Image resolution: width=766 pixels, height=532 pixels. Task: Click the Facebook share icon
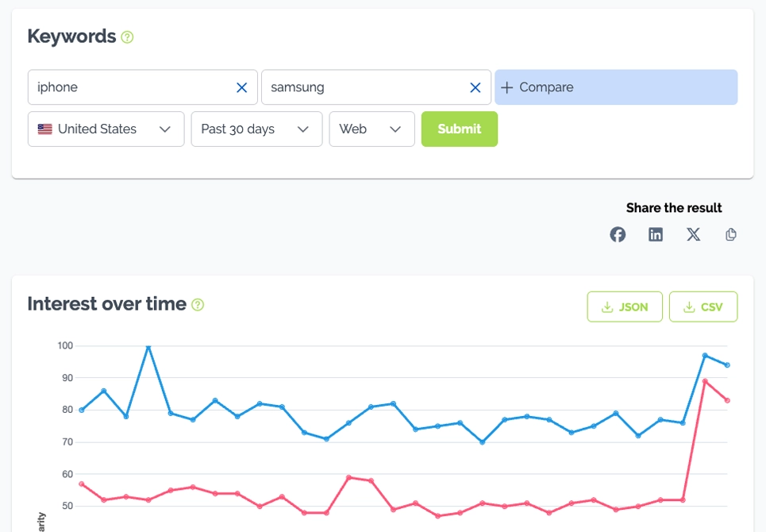pyautogui.click(x=618, y=234)
